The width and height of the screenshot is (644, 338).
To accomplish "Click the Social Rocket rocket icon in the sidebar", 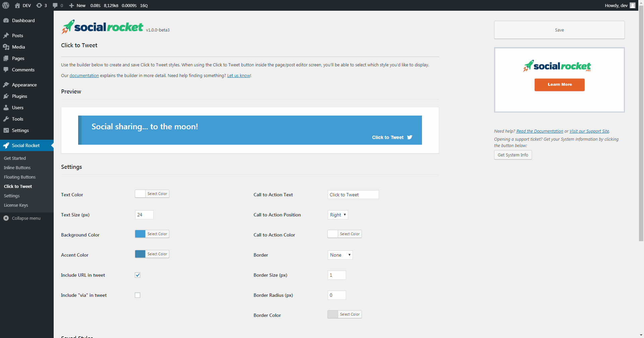I will (x=6, y=145).
